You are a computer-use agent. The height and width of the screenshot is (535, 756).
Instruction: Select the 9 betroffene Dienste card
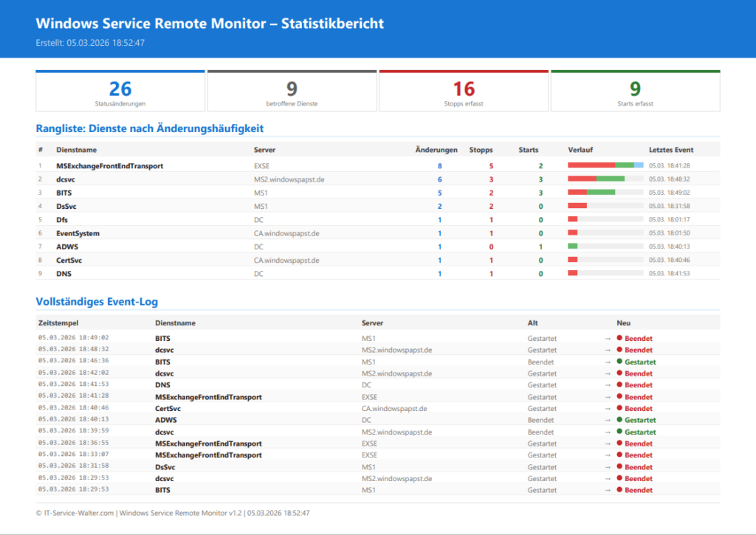coord(292,89)
